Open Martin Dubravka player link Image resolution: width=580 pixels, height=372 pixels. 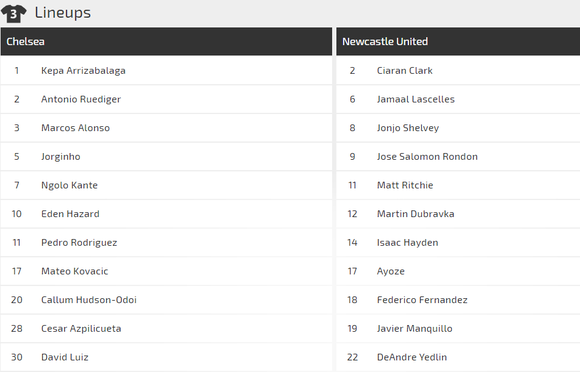[x=415, y=214]
